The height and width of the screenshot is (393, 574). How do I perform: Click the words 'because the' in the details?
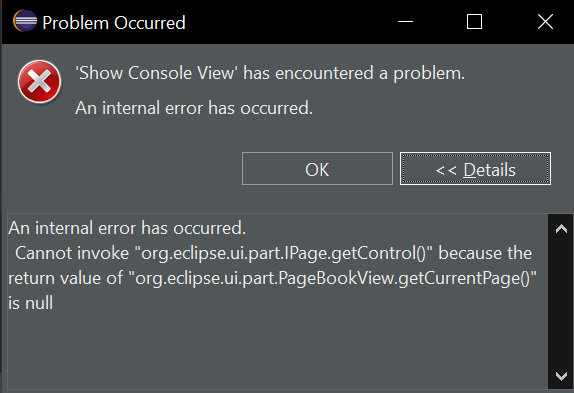coord(485,254)
